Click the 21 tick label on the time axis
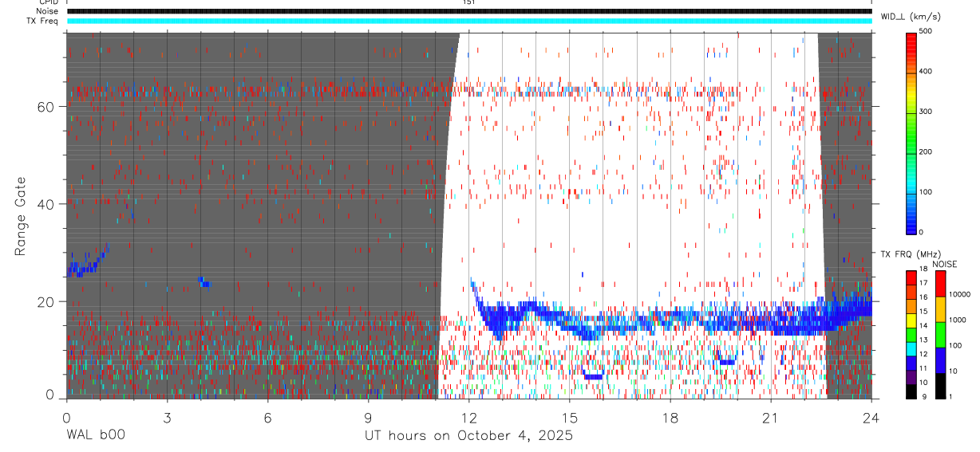This screenshot has height=452, width=980. pos(771,417)
